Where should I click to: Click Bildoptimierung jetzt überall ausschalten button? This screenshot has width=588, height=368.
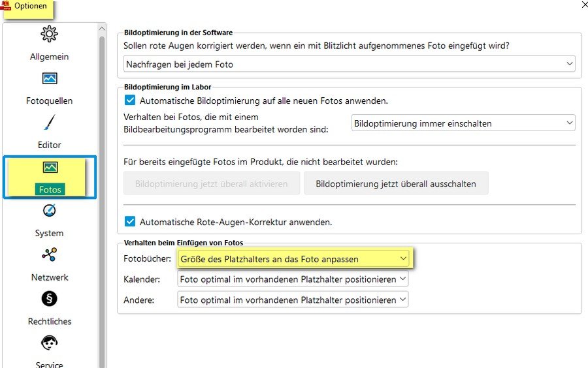tap(396, 183)
